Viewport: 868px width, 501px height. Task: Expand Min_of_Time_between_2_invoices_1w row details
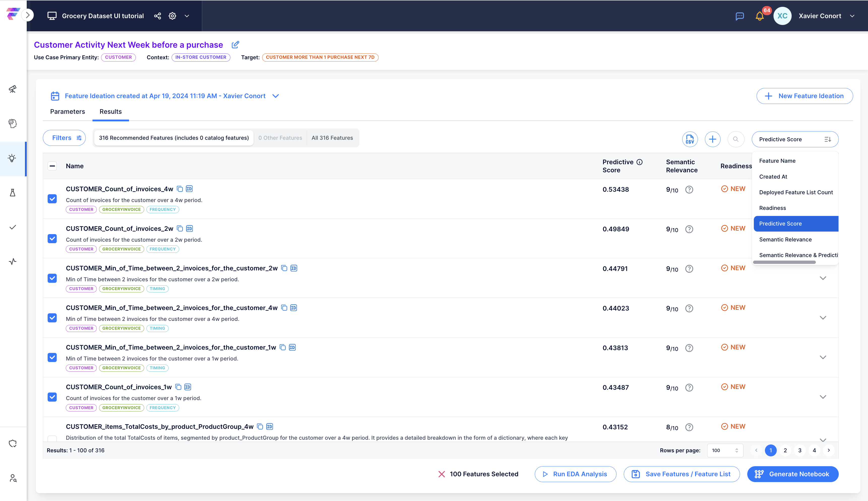823,357
